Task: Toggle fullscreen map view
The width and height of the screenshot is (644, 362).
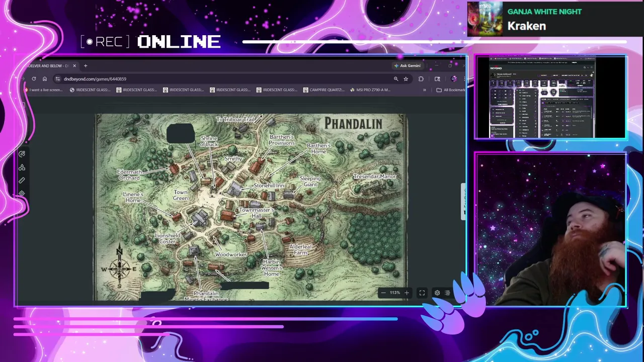Action: coord(422,293)
